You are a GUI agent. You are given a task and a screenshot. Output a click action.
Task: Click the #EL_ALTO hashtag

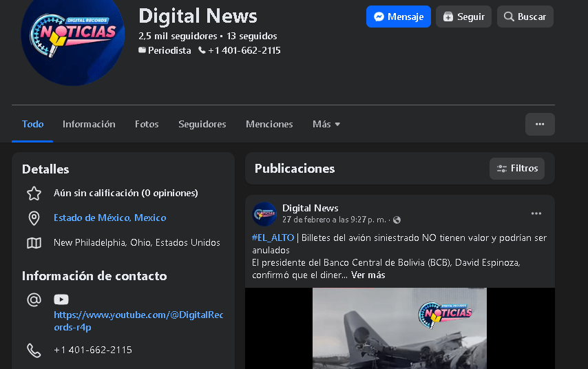(273, 238)
